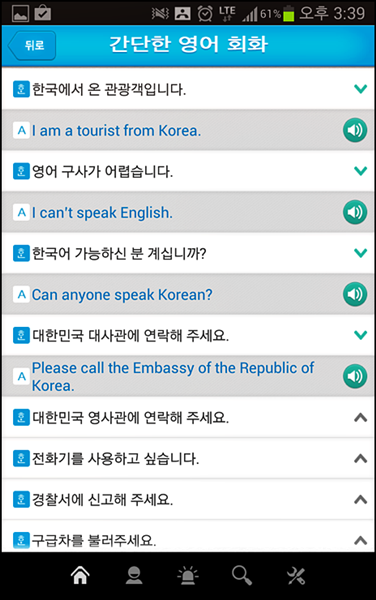Viewport: 376px width, 600px height.
Task: Open the search magnifier icon in bottom bar
Action: coord(242,575)
